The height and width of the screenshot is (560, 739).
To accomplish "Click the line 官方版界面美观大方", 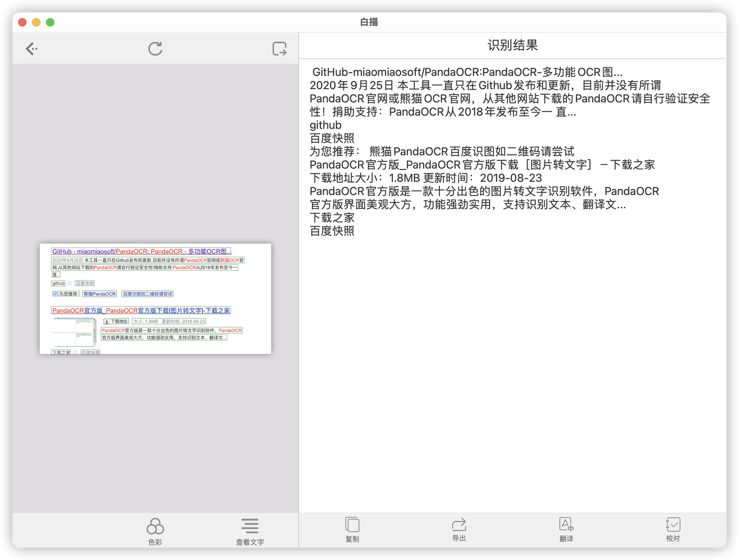I will tap(468, 204).
